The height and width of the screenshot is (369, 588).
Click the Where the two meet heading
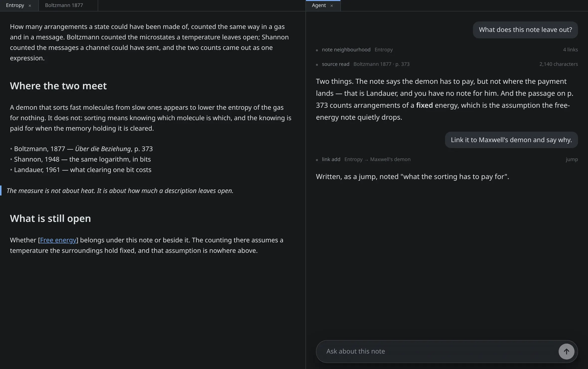click(x=58, y=86)
